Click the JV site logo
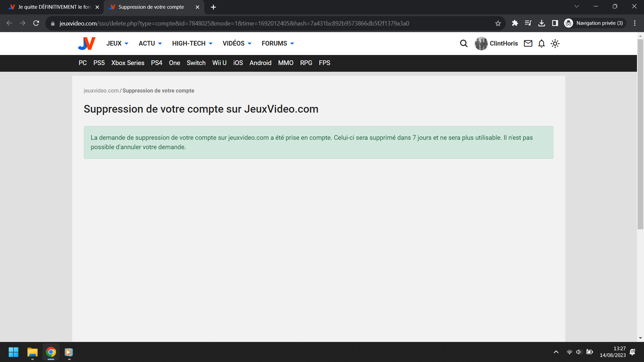Screen dimensions: 644x362 point(87,44)
